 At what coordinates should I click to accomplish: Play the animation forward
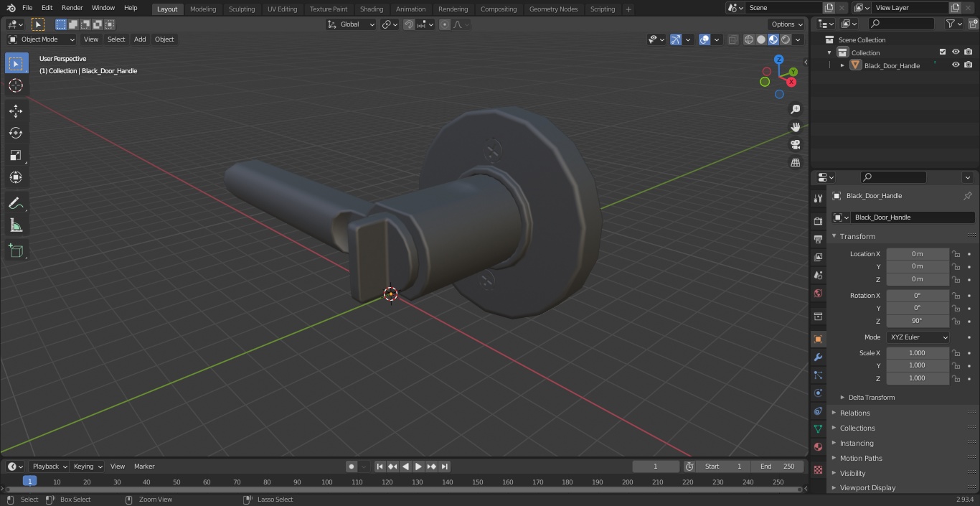pos(418,467)
